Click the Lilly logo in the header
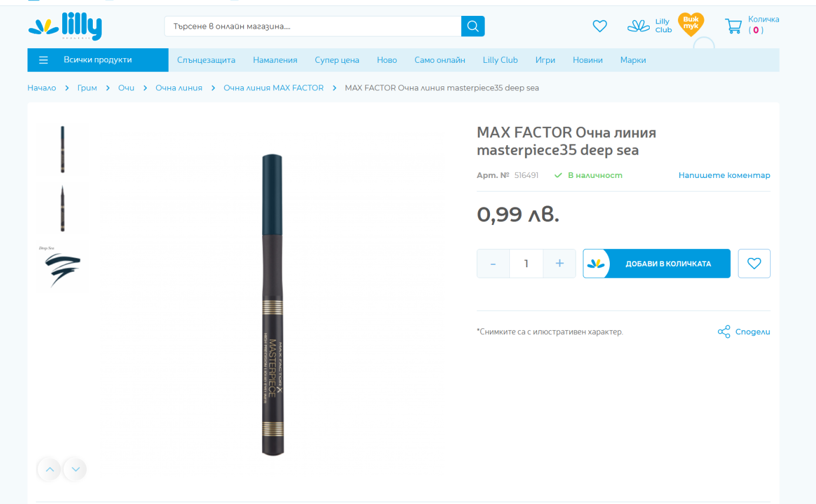The width and height of the screenshot is (816, 504). point(65,27)
